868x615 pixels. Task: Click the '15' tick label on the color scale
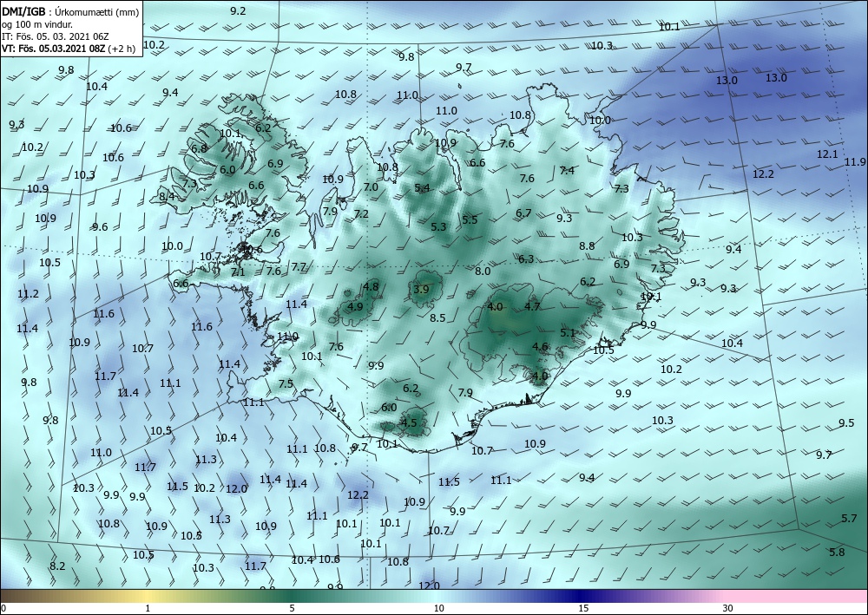click(583, 608)
